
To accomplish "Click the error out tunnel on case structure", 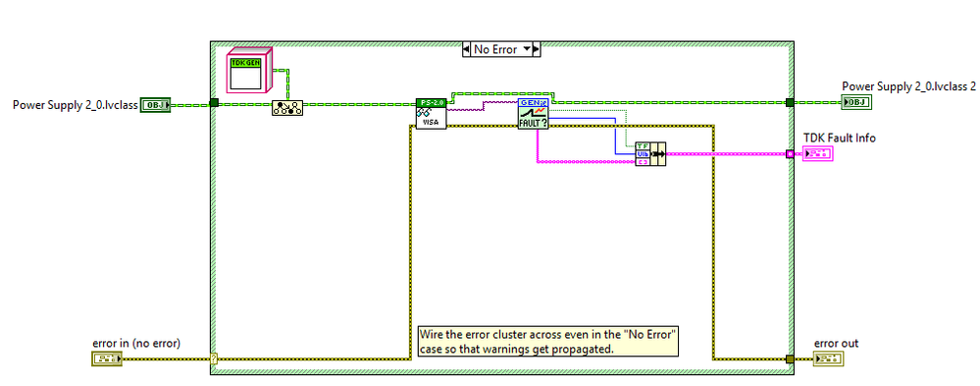I will (x=790, y=359).
